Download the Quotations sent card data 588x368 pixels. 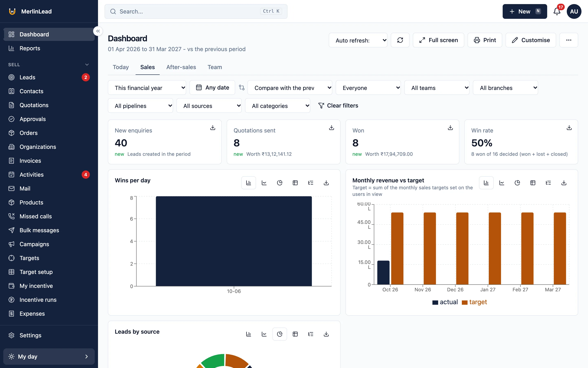point(331,128)
